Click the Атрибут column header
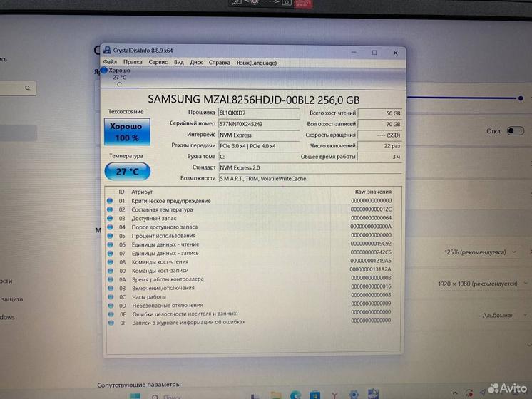This screenshot has width=532, height=399. pos(142,192)
